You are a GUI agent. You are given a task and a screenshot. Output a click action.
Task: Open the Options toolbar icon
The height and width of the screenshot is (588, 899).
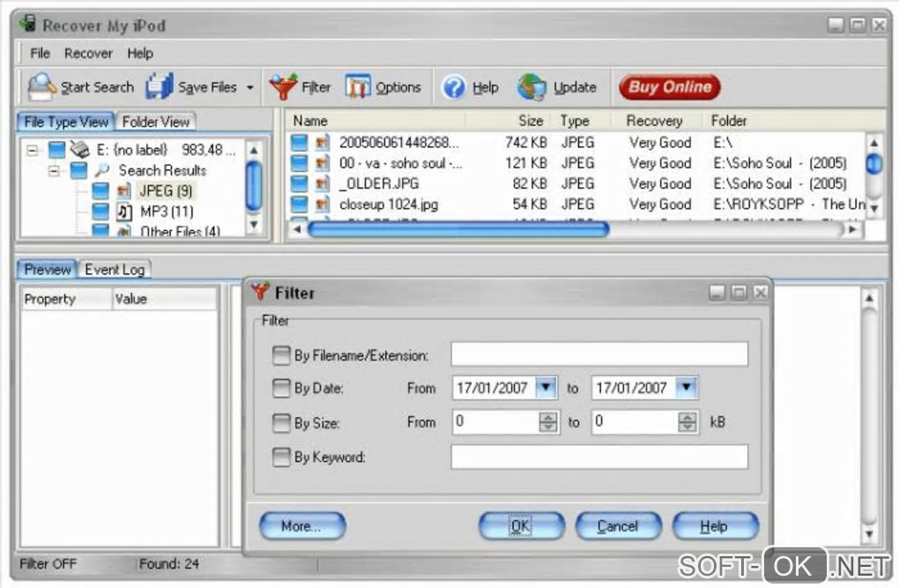tap(358, 86)
